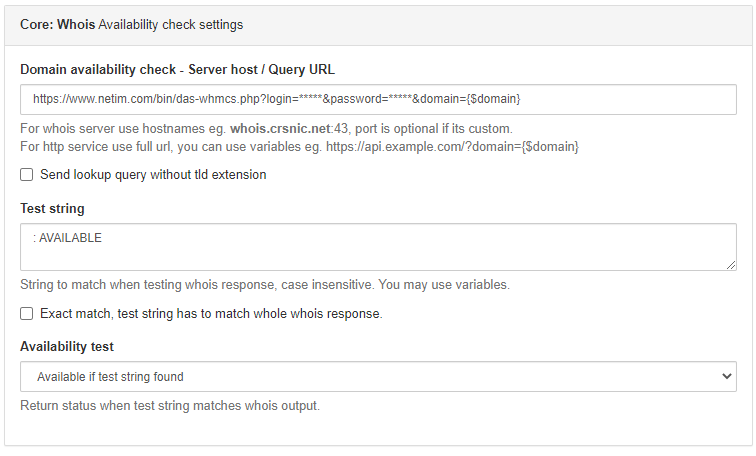Click the Server host / Query URL input field

point(378,99)
